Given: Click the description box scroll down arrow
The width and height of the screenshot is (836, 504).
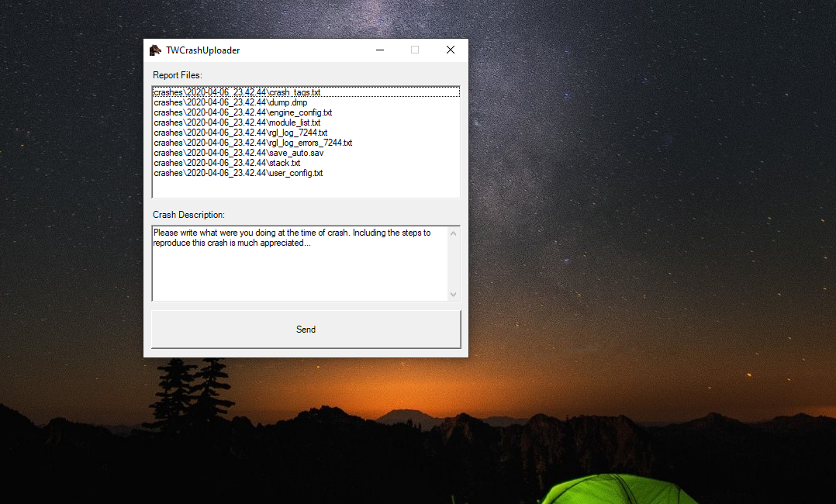Looking at the screenshot, I should tap(453, 295).
